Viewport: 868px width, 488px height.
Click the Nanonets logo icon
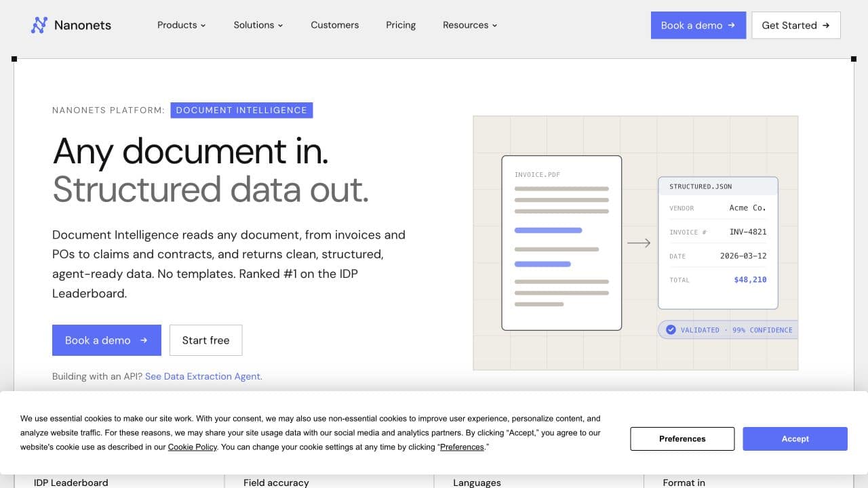coord(39,25)
